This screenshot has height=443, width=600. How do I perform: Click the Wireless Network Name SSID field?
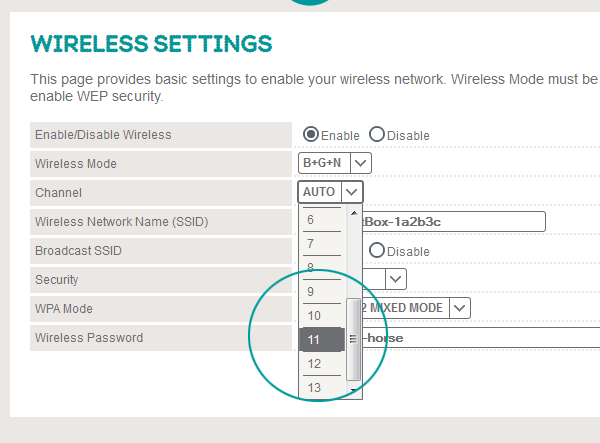point(453,222)
